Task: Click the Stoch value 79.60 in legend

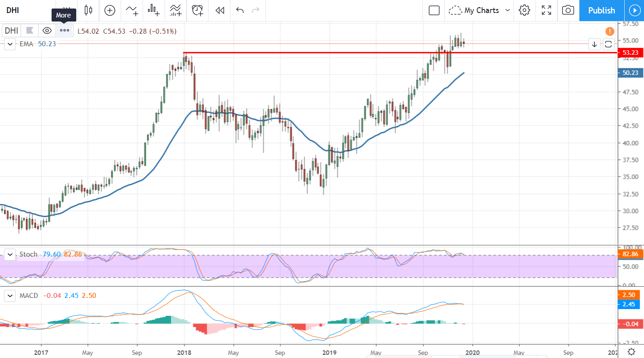Action: [x=52, y=254]
